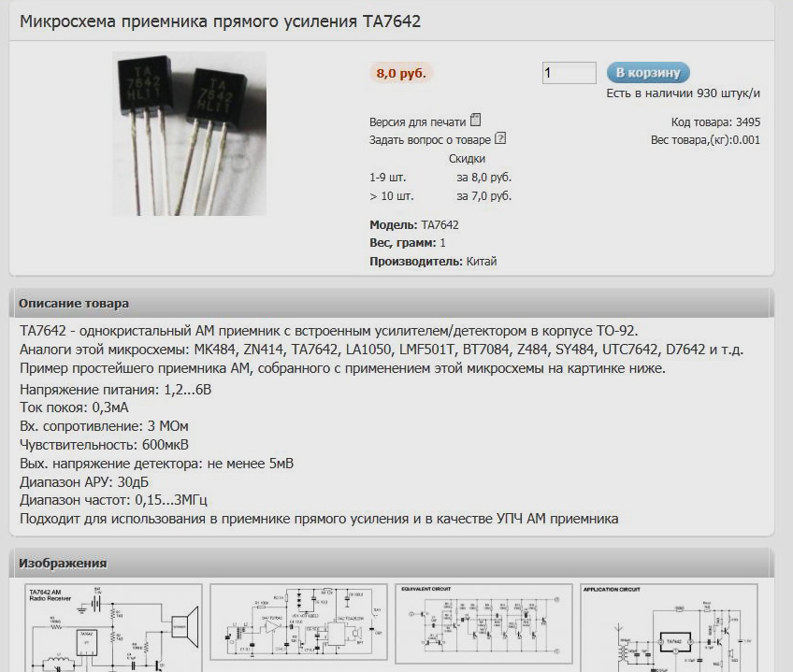Click the line 'Вх. сопротивление: 3 МОм'
The width and height of the screenshot is (793, 672).
point(104,426)
